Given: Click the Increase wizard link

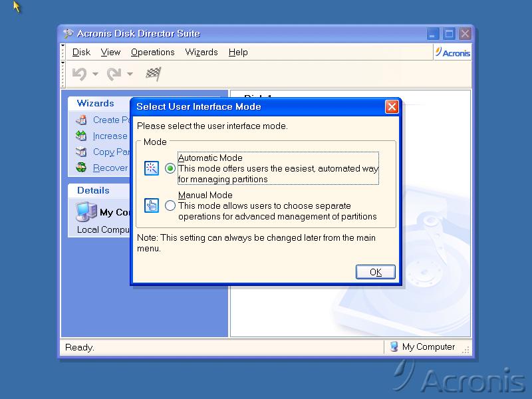Looking at the screenshot, I should (x=110, y=136).
